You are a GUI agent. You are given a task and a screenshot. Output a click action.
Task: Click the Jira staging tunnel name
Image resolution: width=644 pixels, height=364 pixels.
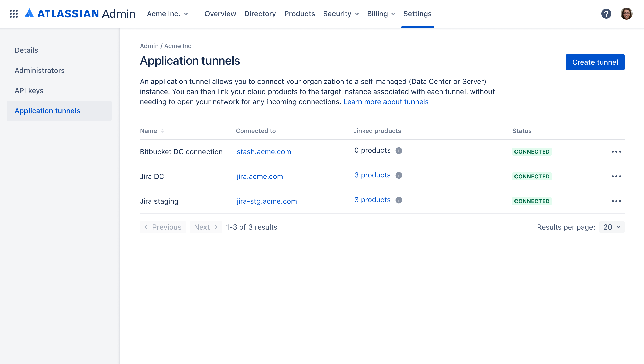(x=159, y=201)
